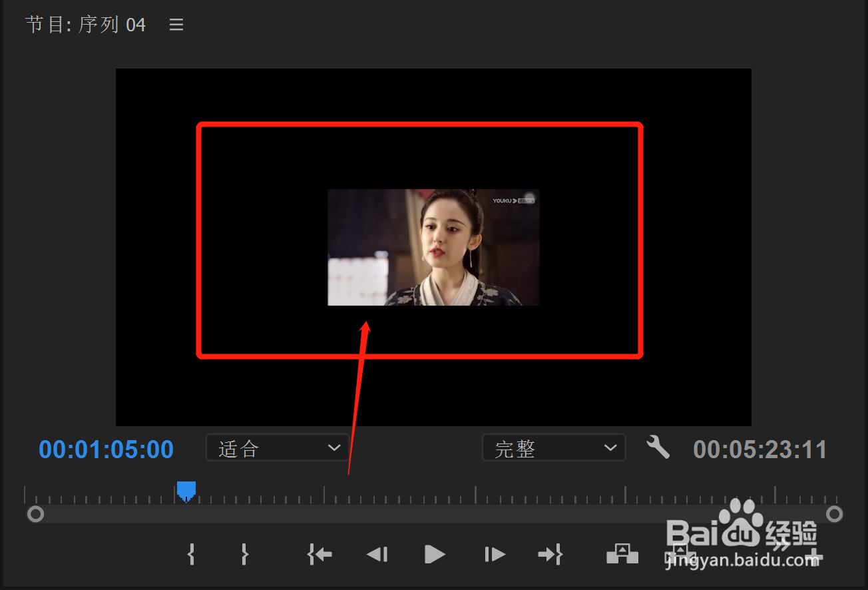Step forward one frame
This screenshot has width=868, height=590.
pos(495,554)
